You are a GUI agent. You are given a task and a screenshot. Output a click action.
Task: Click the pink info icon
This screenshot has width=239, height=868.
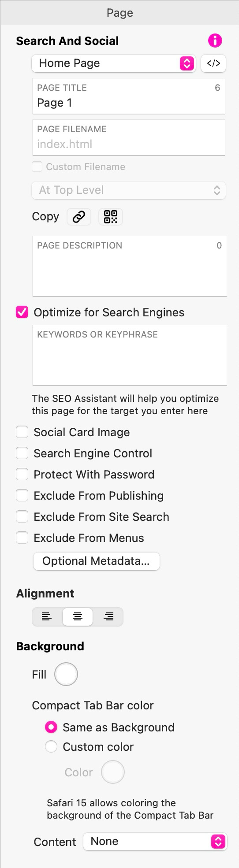pyautogui.click(x=215, y=41)
